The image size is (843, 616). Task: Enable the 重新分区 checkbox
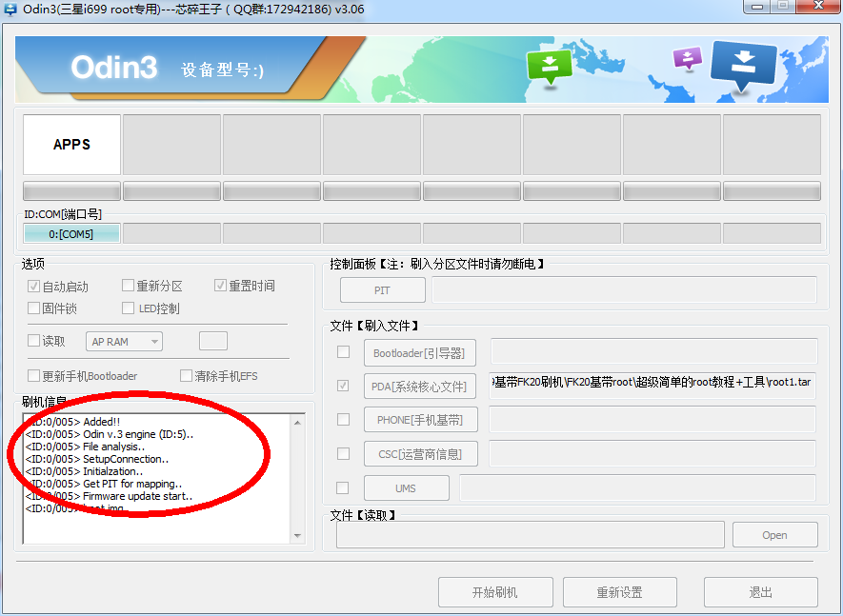[128, 285]
